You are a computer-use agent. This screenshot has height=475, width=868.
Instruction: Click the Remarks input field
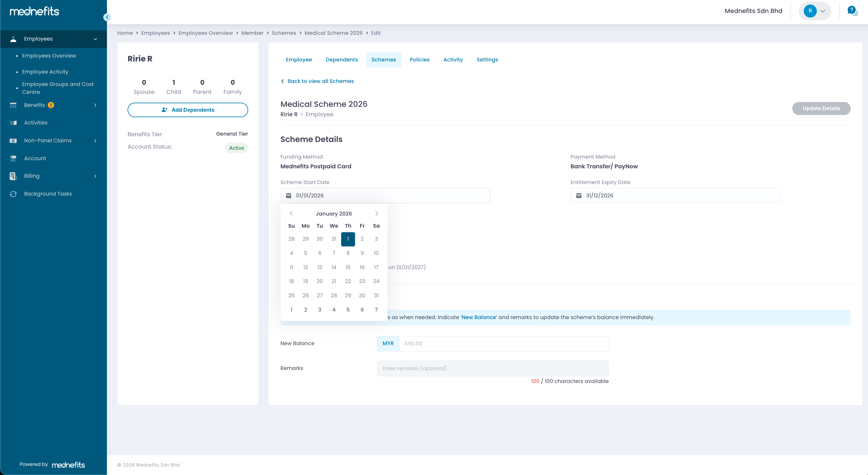[493, 368]
